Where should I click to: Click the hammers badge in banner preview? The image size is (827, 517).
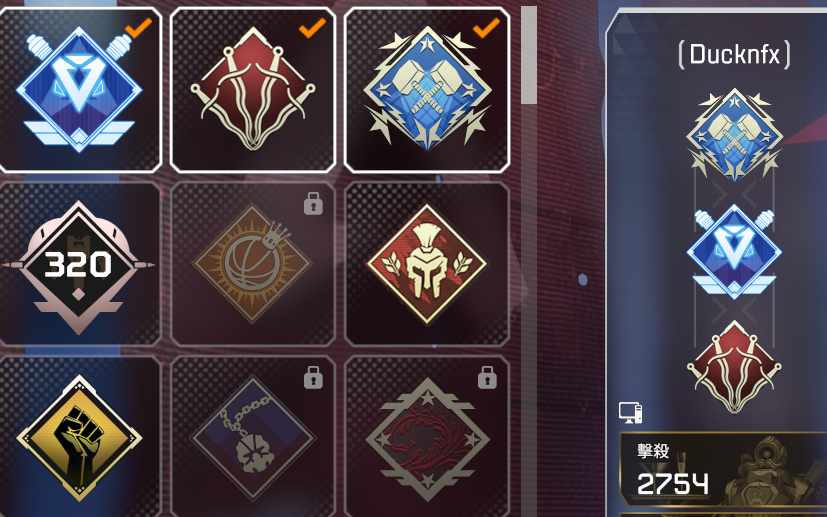734,135
